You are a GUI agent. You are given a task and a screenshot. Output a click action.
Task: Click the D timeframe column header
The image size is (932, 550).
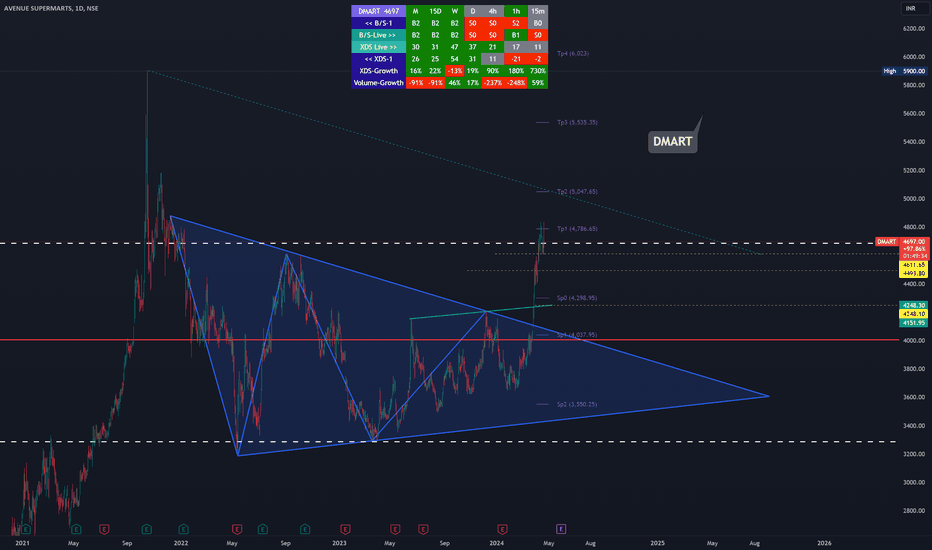point(473,11)
